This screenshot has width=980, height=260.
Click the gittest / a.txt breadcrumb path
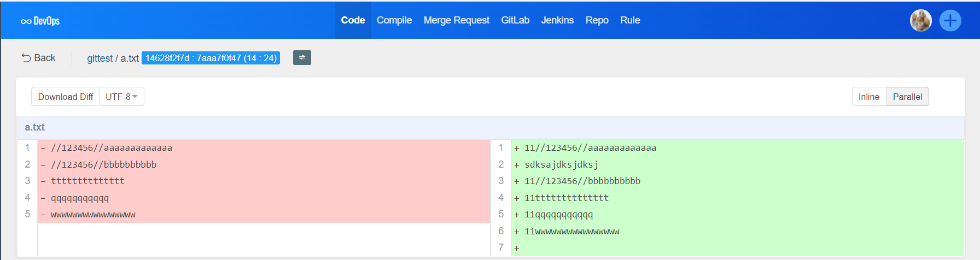pyautogui.click(x=113, y=58)
